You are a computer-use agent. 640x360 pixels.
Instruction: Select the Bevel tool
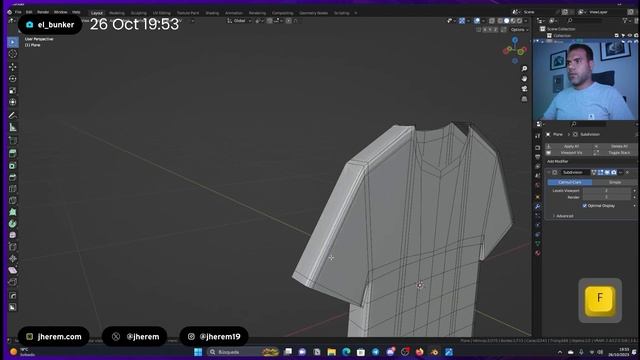(x=13, y=177)
